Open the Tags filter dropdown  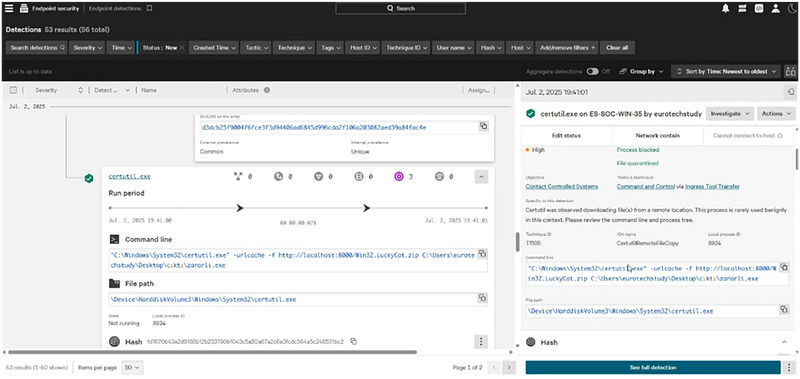click(331, 47)
